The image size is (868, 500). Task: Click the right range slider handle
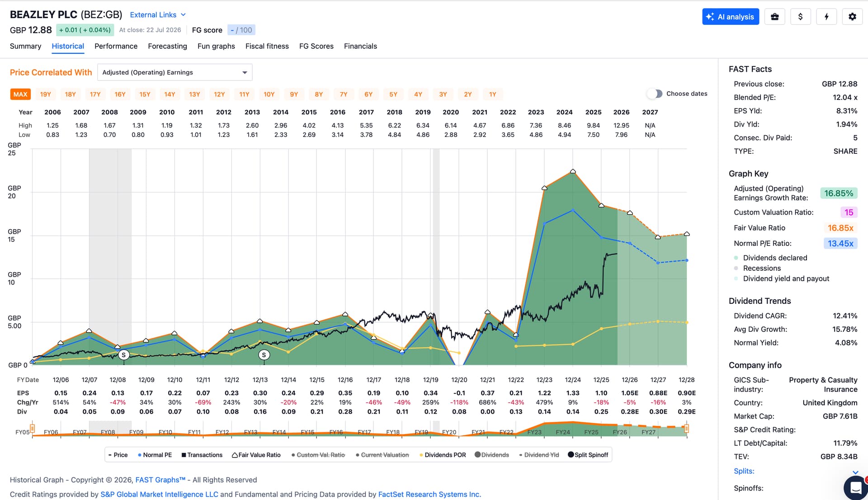click(x=687, y=428)
